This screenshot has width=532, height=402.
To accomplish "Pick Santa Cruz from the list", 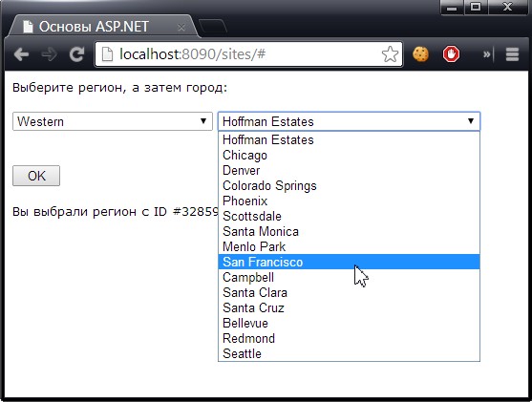I will tap(349, 307).
